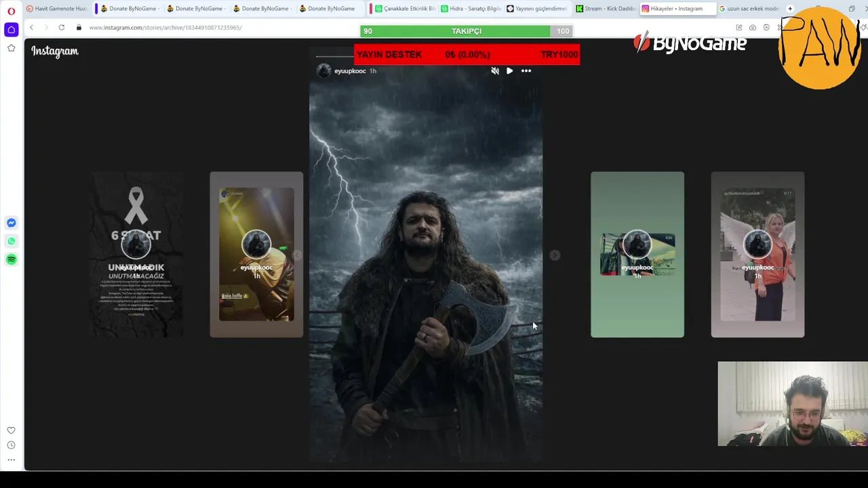Reload the Instagram page
This screenshot has width=868, height=488.
pyautogui.click(x=61, y=28)
